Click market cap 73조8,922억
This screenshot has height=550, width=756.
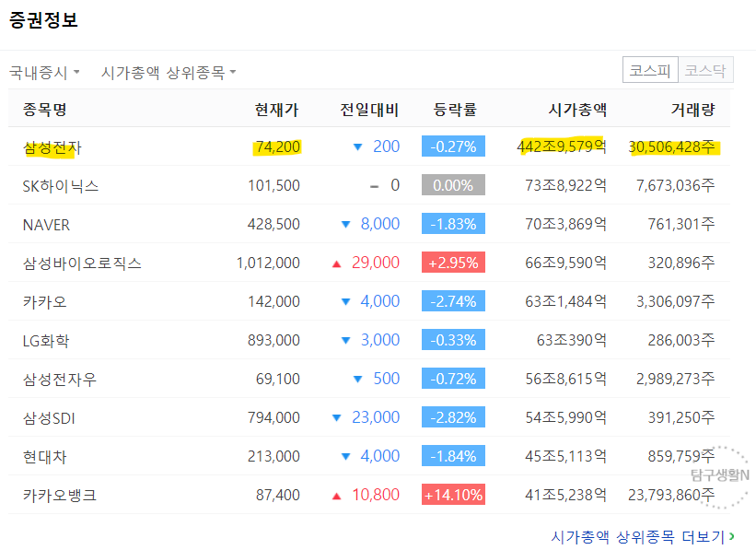566,185
